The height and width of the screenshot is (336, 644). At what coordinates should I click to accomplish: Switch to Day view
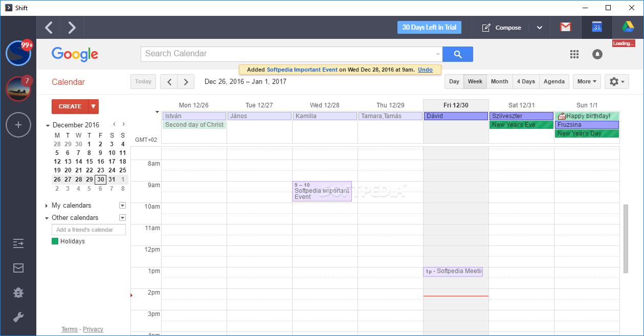click(454, 82)
